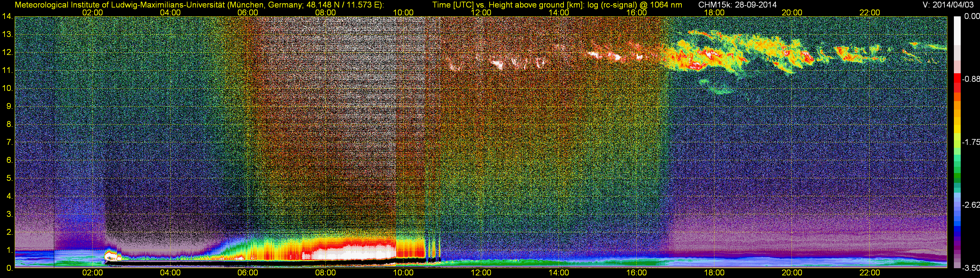Select the -2.62 color scale label

tap(971, 205)
